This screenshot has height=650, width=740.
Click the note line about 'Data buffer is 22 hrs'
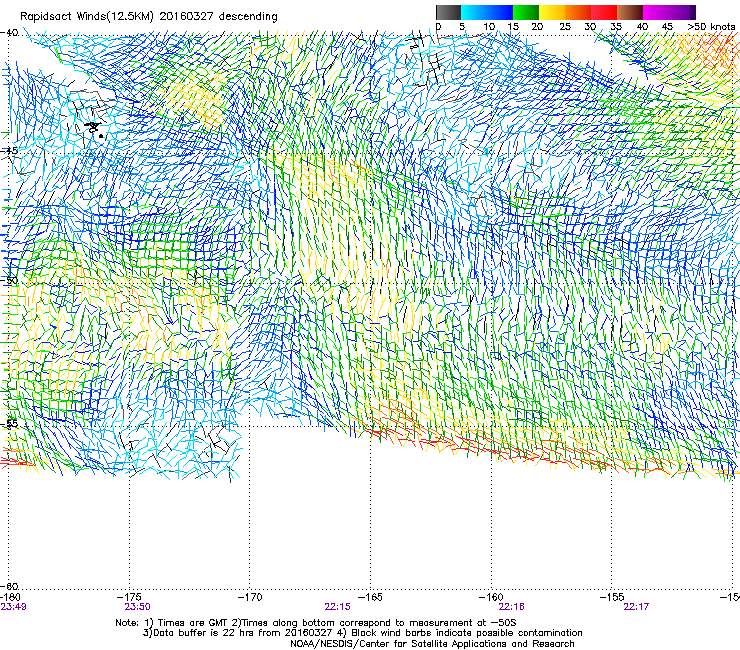pyautogui.click(x=362, y=633)
